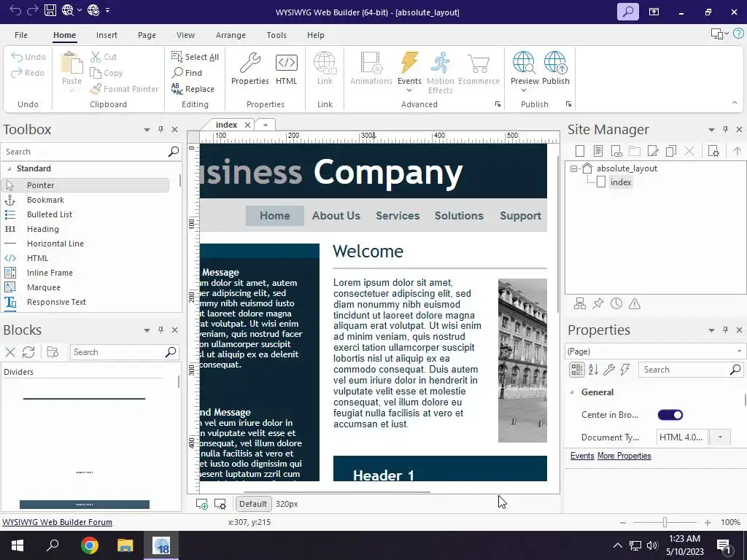The image size is (747, 560).
Task: Open File Explorer from the taskbar
Action: point(125,545)
